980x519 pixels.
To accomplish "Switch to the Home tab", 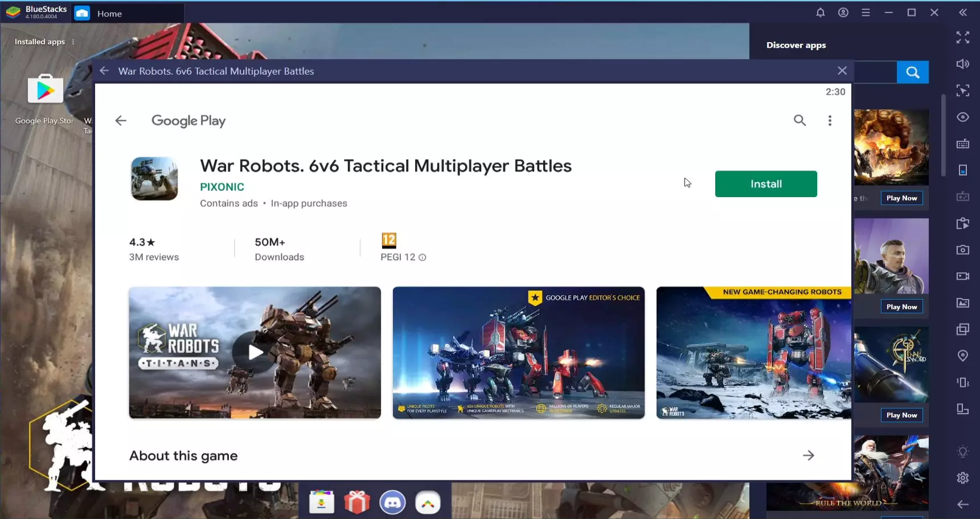I will (x=109, y=13).
